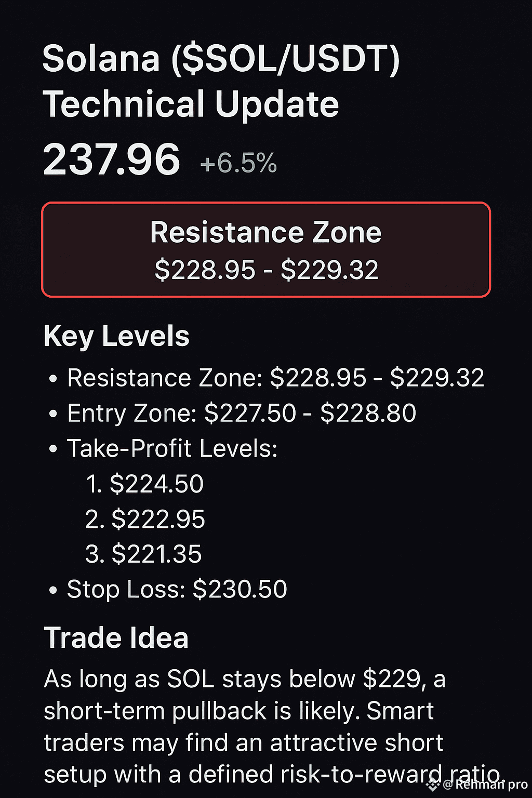Click the Trade Idea heading
Image resolution: width=532 pixels, height=798 pixels.
(x=116, y=638)
